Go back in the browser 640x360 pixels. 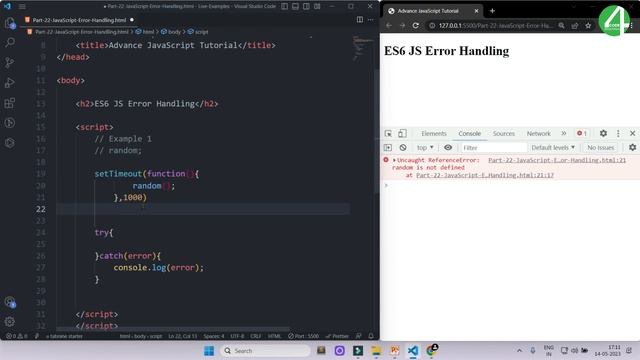coord(389,25)
